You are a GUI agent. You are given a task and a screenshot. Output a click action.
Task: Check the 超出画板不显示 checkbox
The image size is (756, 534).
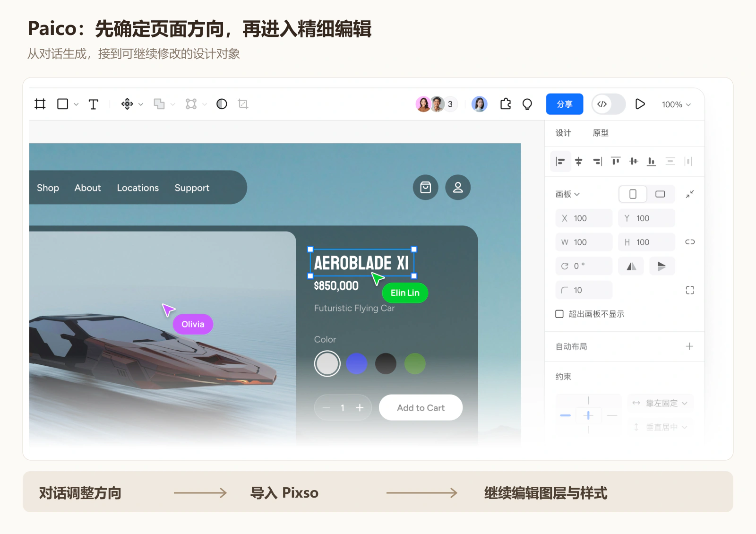(559, 314)
